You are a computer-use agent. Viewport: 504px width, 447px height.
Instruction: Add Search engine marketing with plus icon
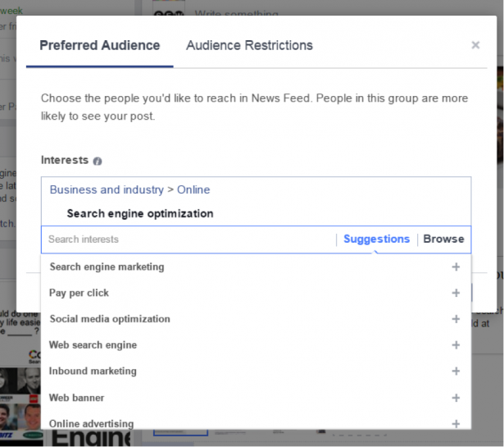[x=456, y=267]
